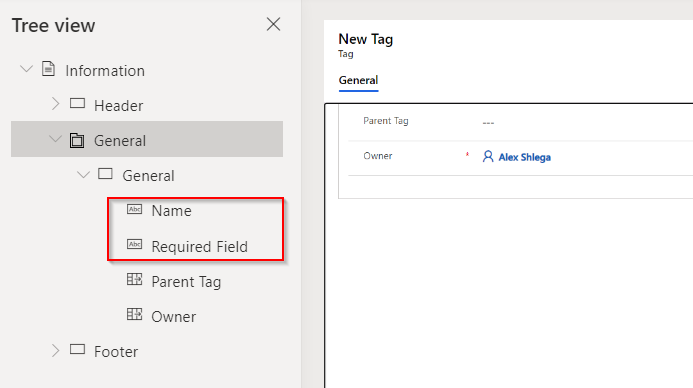Expand the Header node
The width and height of the screenshot is (693, 388).
pos(55,104)
